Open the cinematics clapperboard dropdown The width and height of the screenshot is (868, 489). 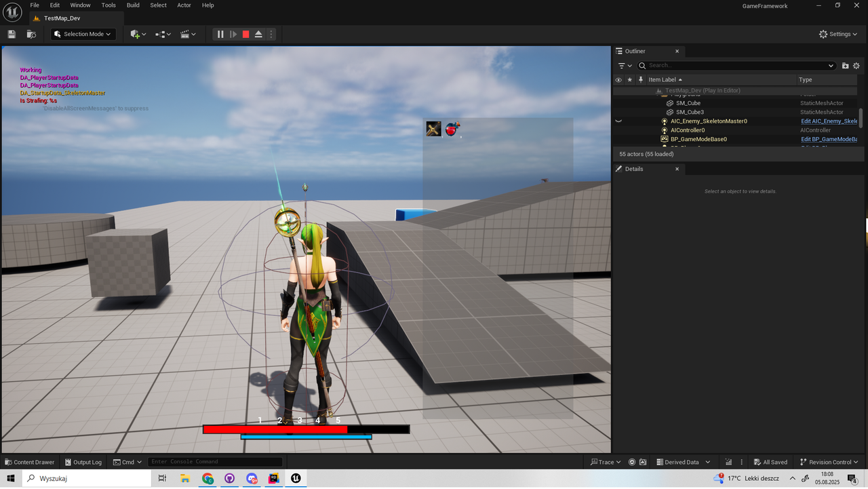tap(189, 34)
